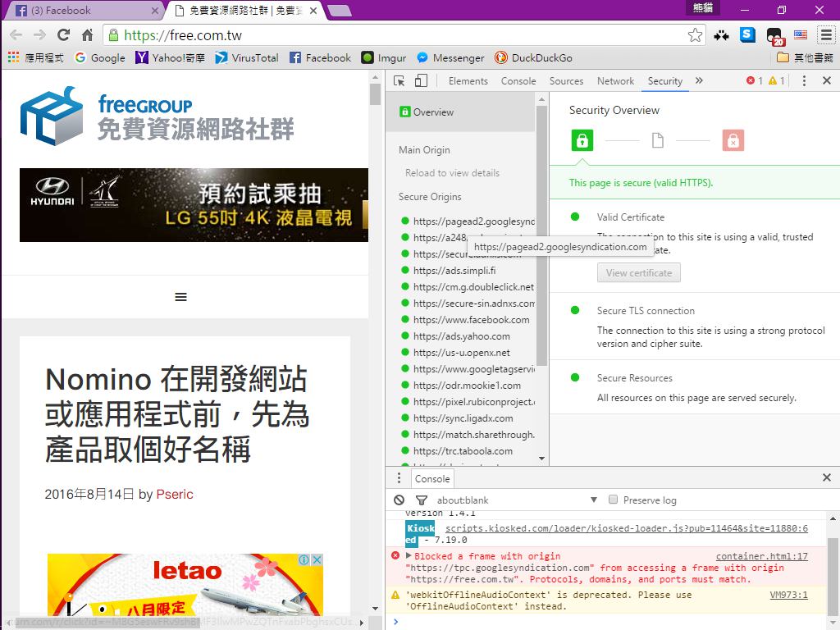This screenshot has height=630, width=840.
Task: Open the Pseric author link
Action: tap(175, 494)
